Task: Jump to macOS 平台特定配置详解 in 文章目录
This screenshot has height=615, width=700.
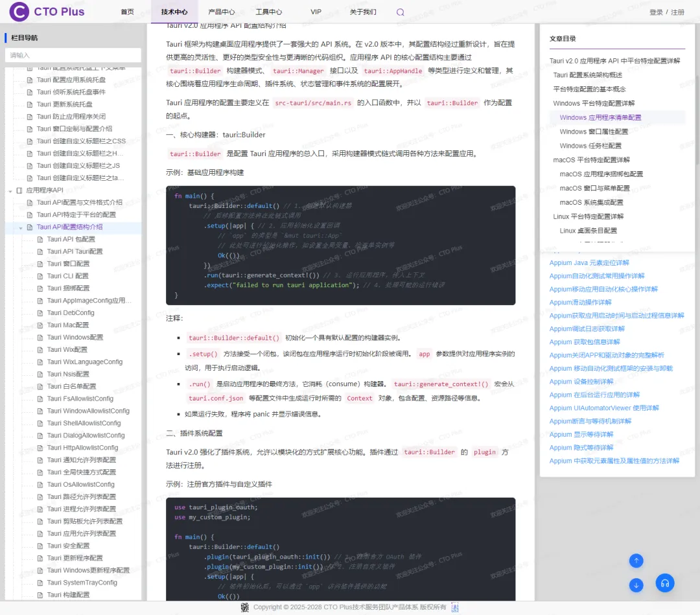Action: pos(592,160)
